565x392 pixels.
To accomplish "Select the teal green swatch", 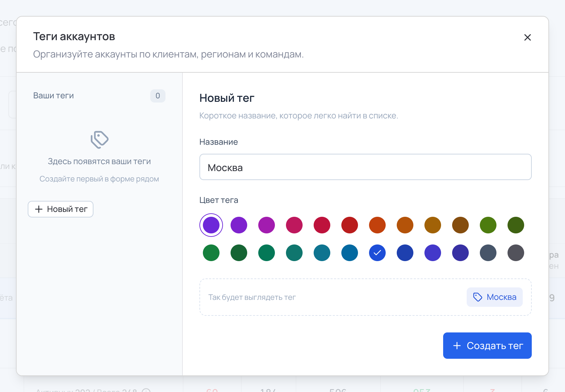I will (x=294, y=253).
